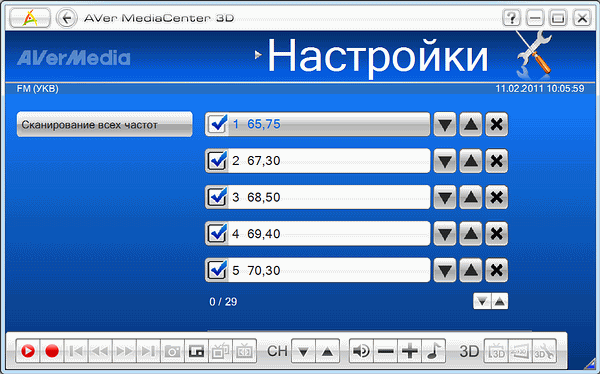Uncheck the checkbox for station 1 65,75
This screenshot has width=600, height=374.
pos(217,124)
